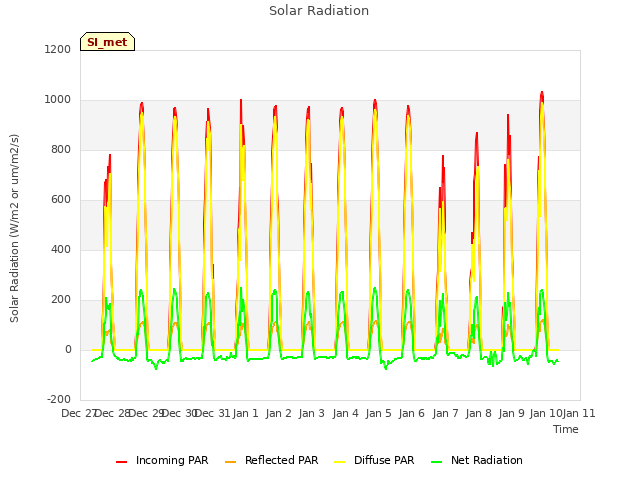The height and width of the screenshot is (480, 640).
Task: Click the y-axis label Solar Radiation (W/m2 or um/m2/s)
Action: pos(14,228)
